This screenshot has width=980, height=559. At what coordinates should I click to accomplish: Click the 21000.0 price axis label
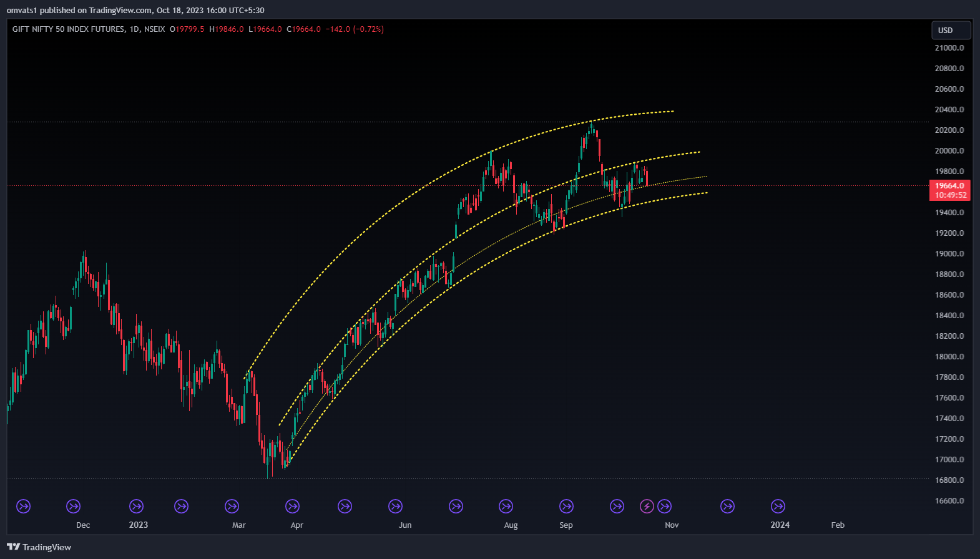pos(949,48)
